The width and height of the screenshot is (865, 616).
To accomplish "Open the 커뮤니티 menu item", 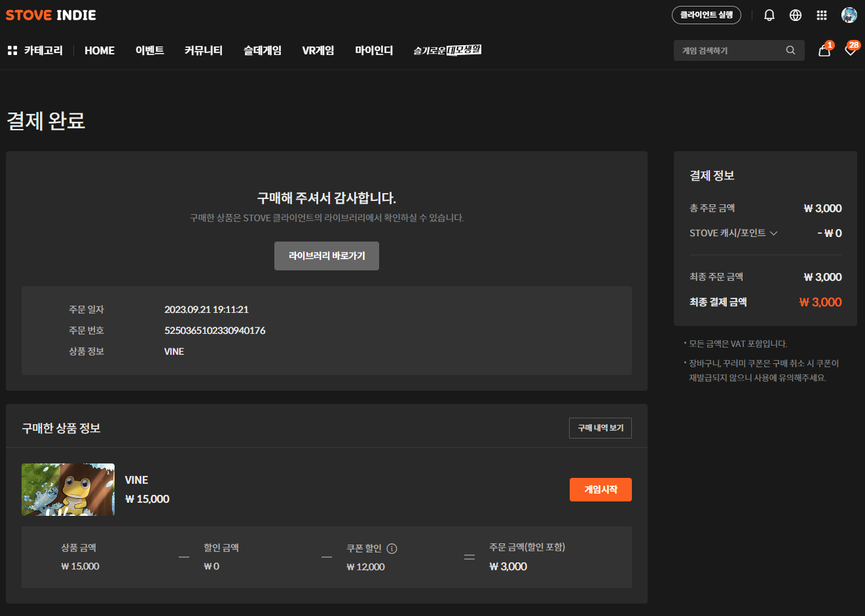I will coord(203,50).
